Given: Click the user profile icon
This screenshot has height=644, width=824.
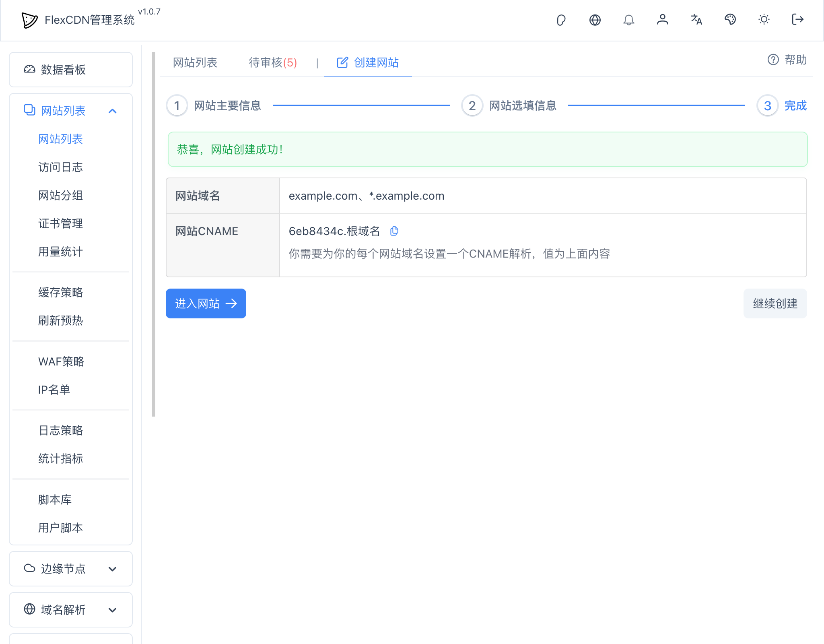Looking at the screenshot, I should [x=663, y=20].
